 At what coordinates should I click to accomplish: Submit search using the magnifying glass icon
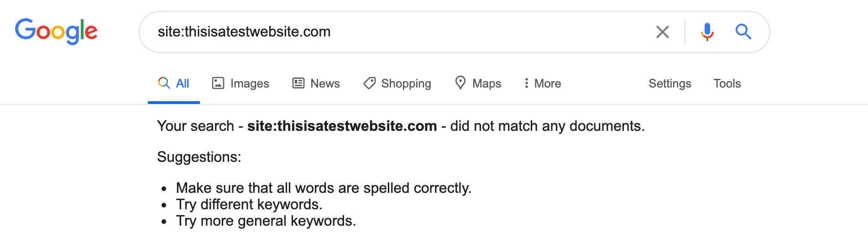point(743,32)
